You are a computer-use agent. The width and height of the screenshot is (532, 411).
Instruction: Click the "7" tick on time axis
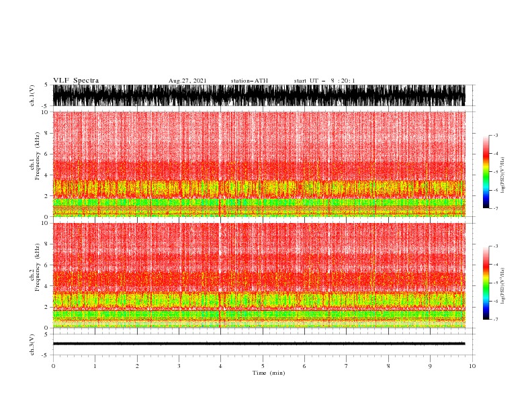click(347, 366)
